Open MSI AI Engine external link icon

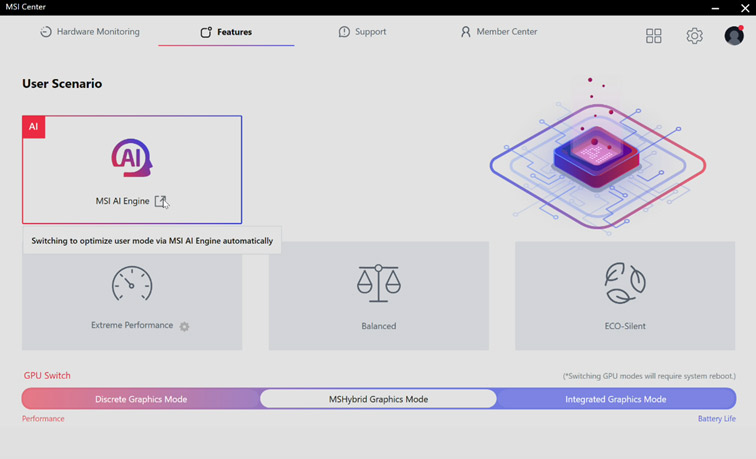[x=161, y=201]
